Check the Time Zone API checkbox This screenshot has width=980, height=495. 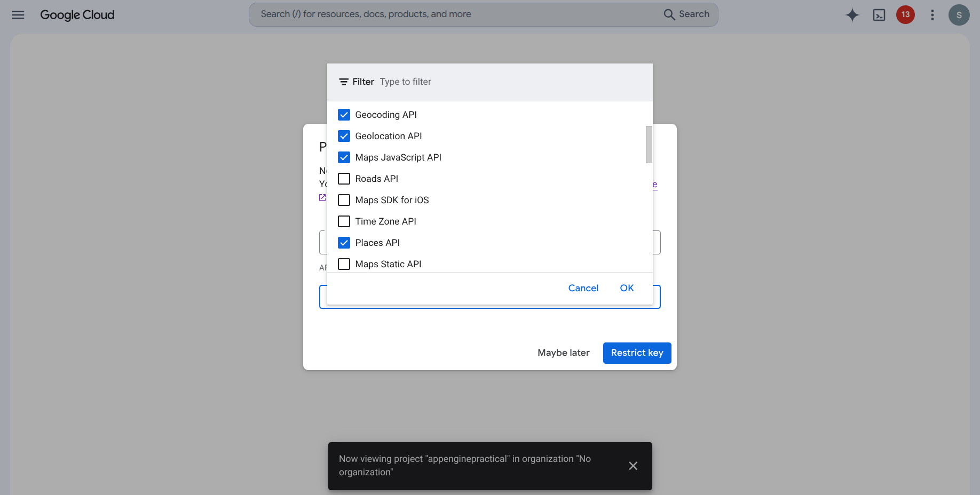[x=344, y=221]
